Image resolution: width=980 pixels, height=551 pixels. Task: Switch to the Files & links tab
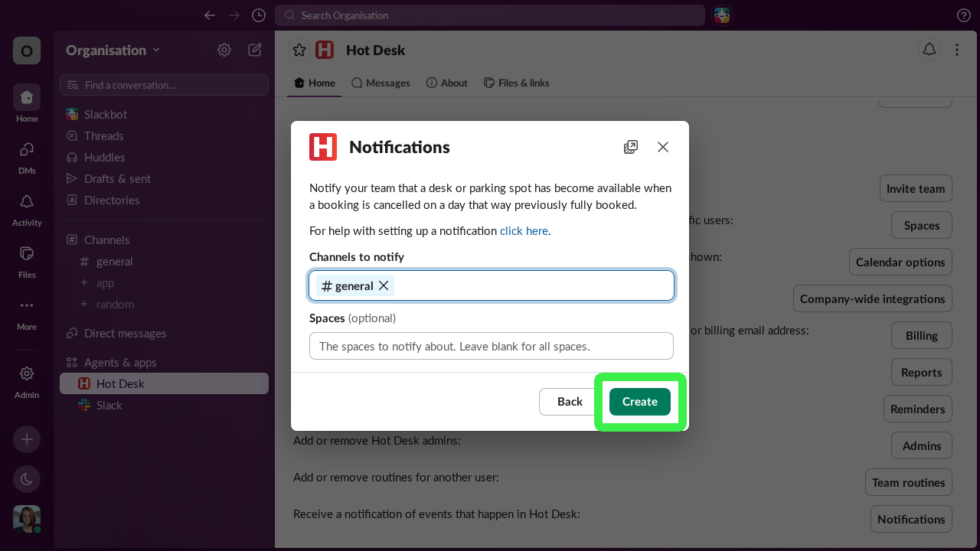[x=517, y=83]
